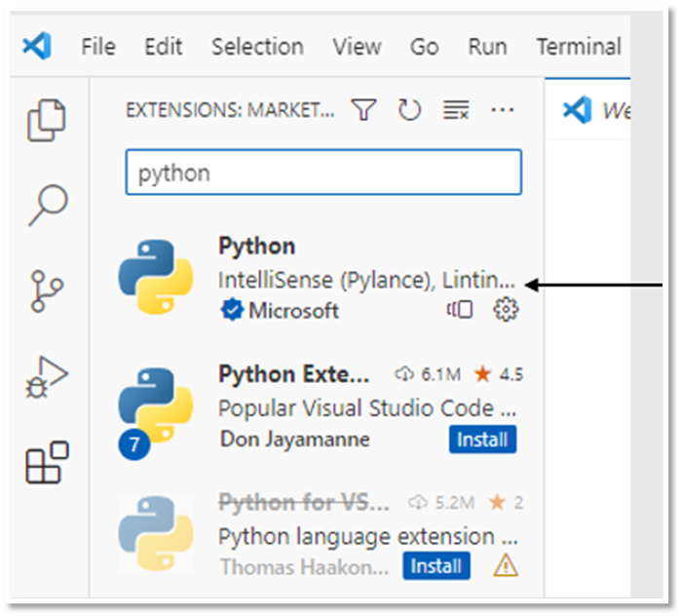Click the filter extensions funnel icon
Screen dimensions: 681x616
[x=363, y=111]
